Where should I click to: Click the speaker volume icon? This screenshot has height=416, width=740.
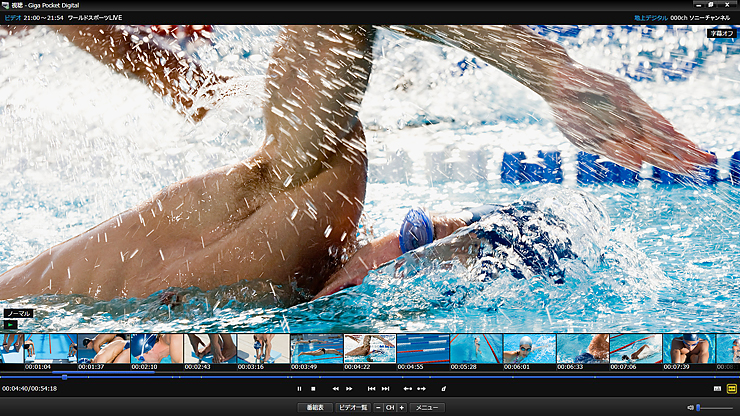tap(690, 408)
